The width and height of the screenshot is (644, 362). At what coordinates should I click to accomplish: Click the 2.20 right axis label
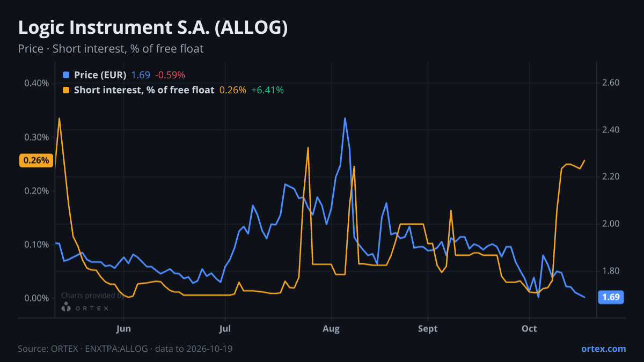click(x=611, y=176)
